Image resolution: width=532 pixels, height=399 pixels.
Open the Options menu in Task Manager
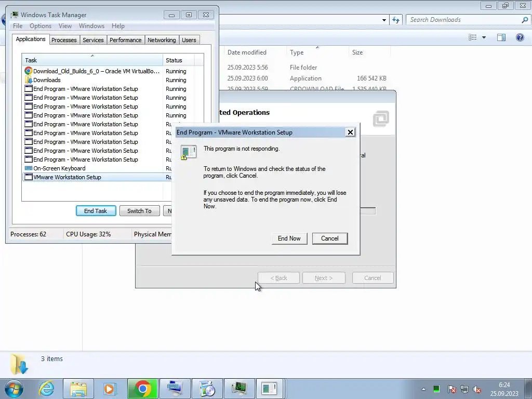click(x=41, y=26)
